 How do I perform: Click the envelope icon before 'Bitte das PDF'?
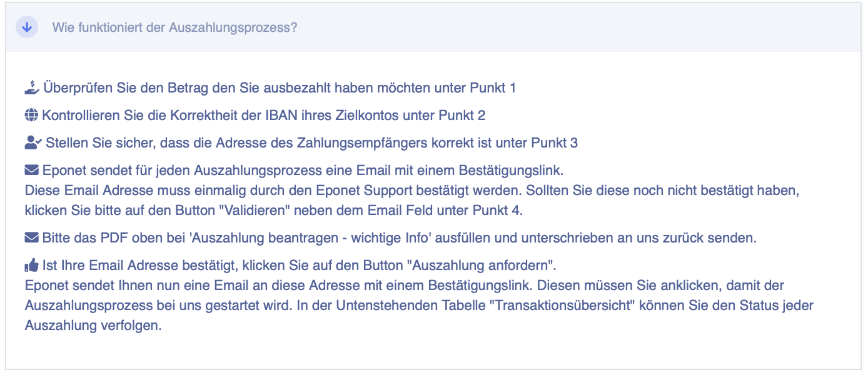tap(31, 237)
